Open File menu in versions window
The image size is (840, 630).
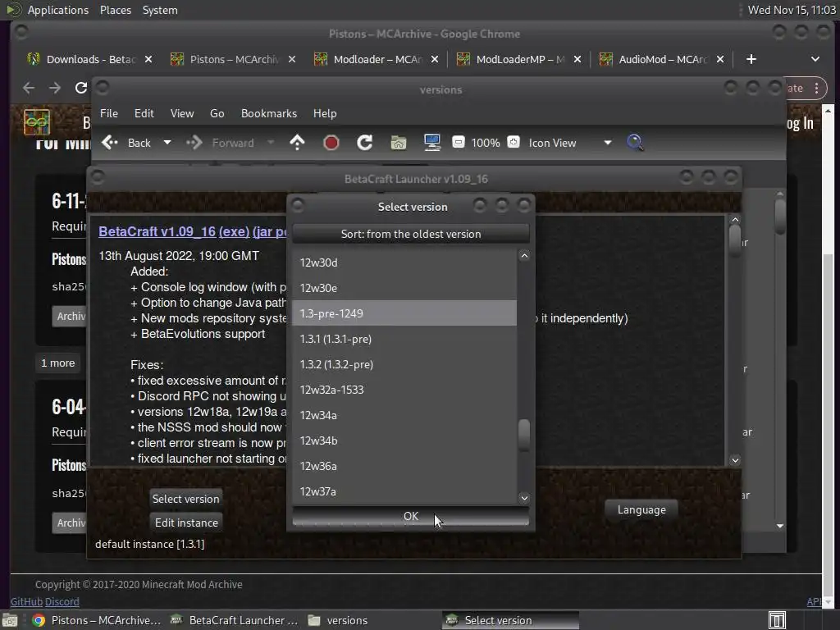point(109,113)
